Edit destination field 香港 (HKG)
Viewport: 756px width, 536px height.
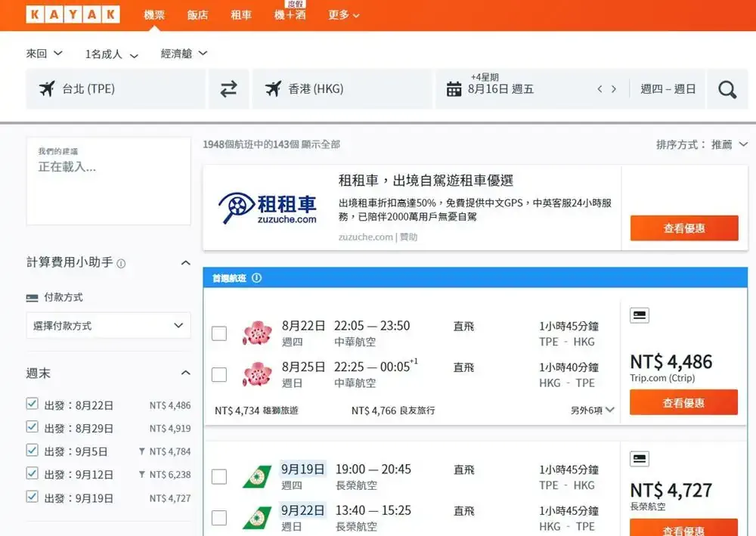[342, 88]
